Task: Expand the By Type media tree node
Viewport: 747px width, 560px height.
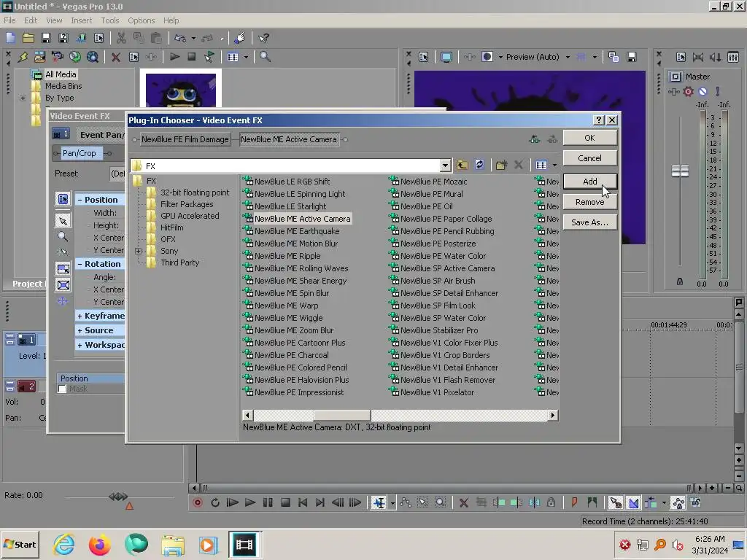Action: [23, 98]
